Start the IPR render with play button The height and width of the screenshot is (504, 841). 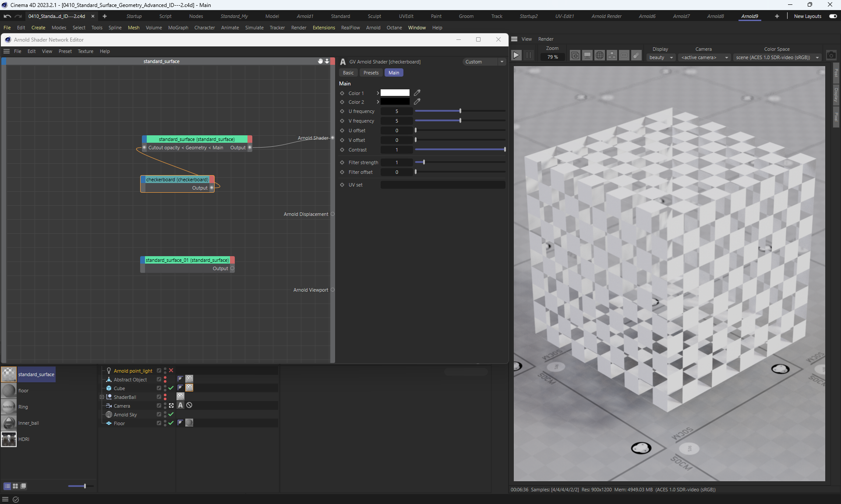click(516, 55)
